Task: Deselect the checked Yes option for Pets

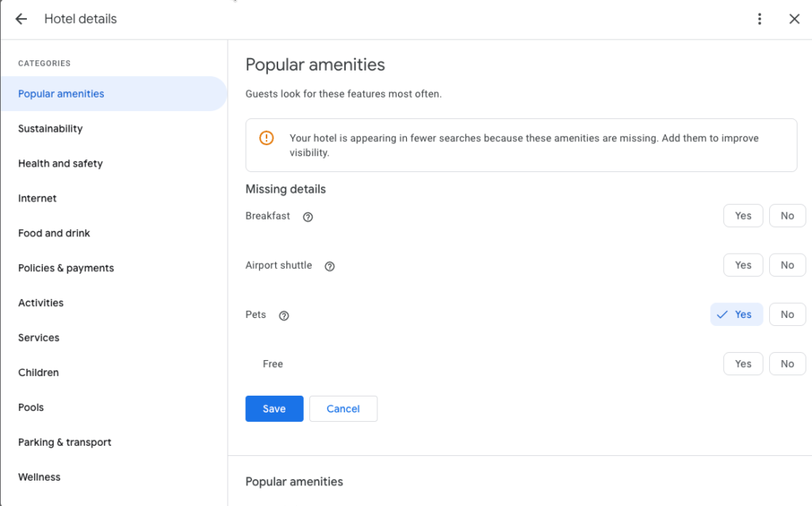Action: tap(736, 315)
